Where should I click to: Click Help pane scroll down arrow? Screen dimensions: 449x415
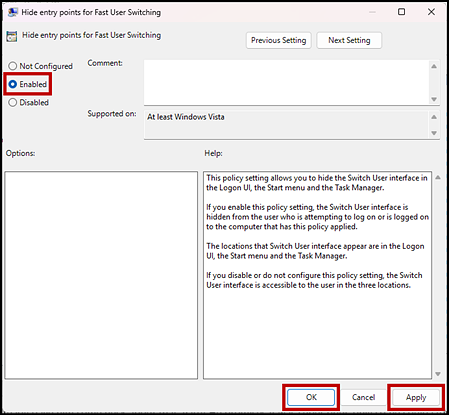pyautogui.click(x=438, y=374)
